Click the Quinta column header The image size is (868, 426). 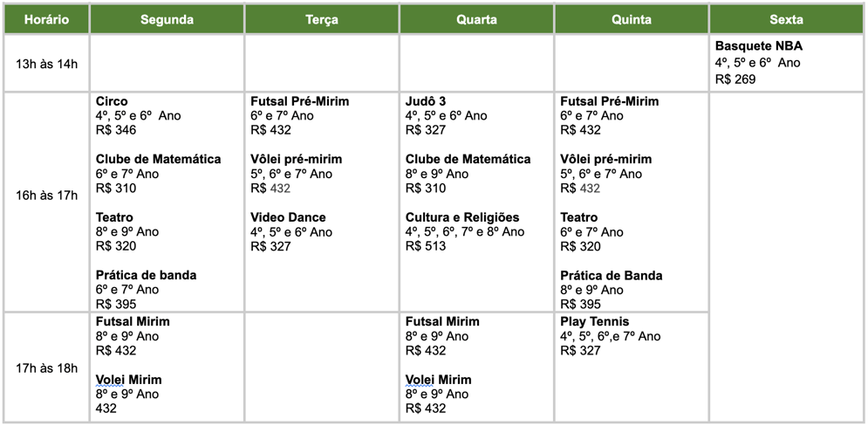click(631, 19)
